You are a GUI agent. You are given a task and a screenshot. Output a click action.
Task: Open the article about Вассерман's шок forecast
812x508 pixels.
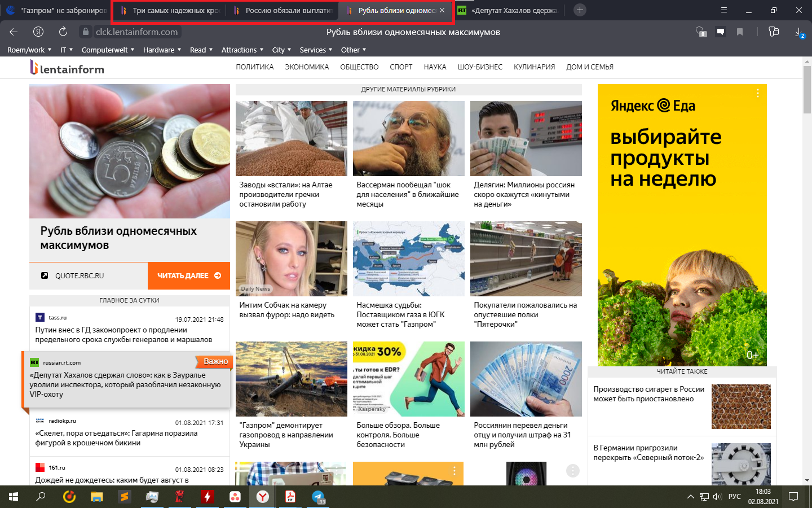click(x=408, y=194)
